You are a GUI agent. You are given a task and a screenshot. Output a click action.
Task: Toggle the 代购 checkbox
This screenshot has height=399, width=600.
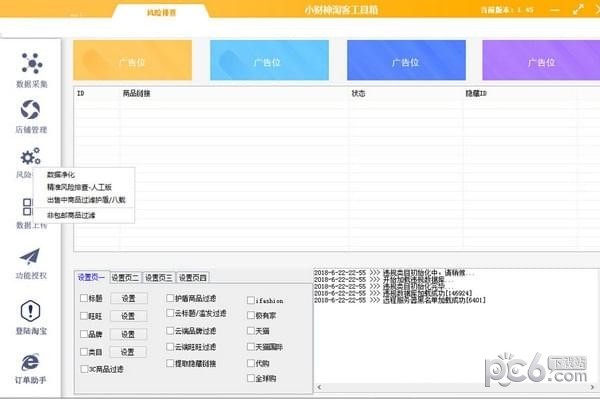(x=251, y=363)
